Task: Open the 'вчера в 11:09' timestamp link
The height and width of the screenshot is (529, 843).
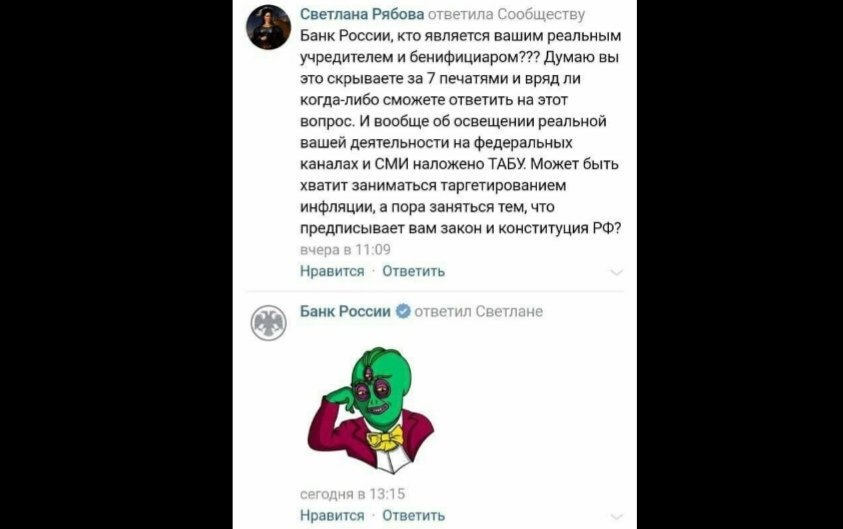Action: click(x=345, y=249)
